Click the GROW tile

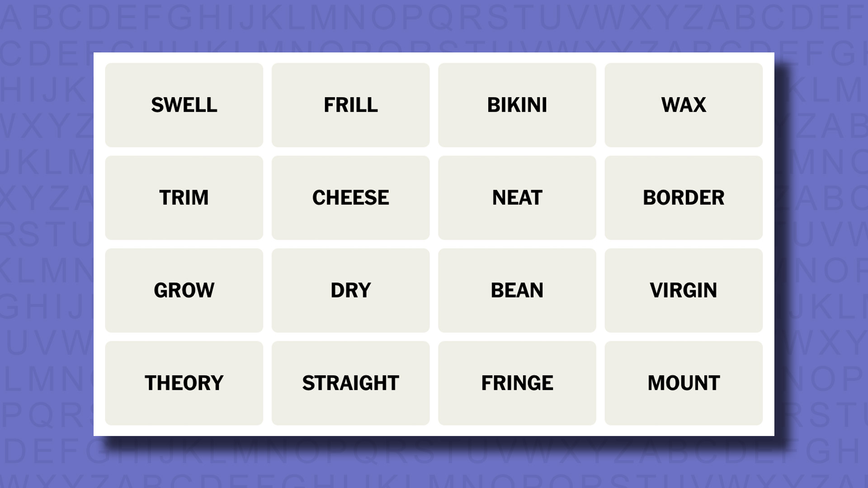click(x=184, y=290)
